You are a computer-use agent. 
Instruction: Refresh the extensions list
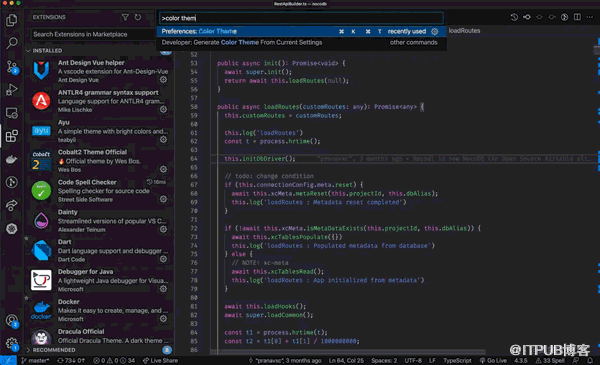[x=138, y=17]
